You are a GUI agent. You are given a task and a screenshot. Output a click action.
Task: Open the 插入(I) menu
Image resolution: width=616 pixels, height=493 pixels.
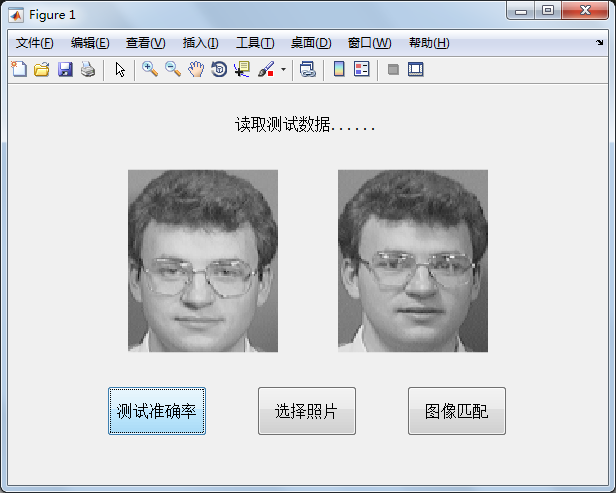[200, 43]
